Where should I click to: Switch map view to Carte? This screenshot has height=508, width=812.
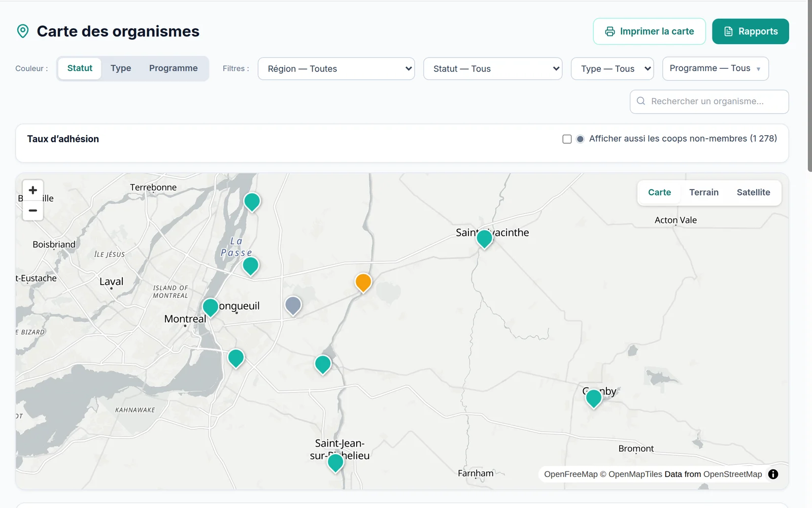pos(659,193)
